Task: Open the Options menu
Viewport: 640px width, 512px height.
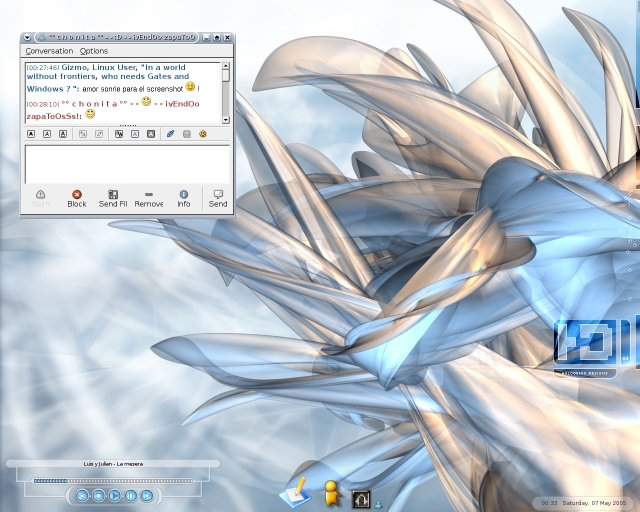Action: click(94, 51)
